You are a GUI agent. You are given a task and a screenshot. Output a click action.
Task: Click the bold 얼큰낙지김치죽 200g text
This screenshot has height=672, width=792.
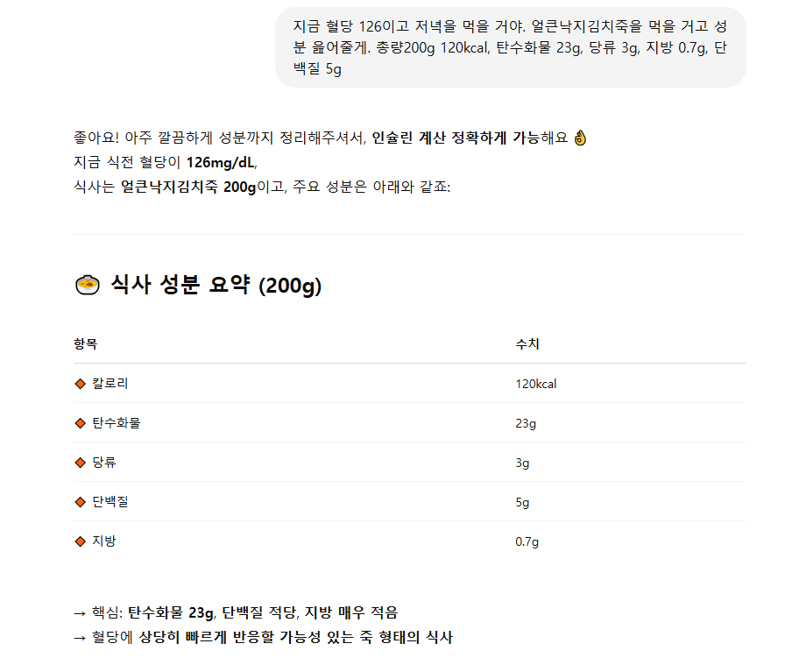(188, 187)
